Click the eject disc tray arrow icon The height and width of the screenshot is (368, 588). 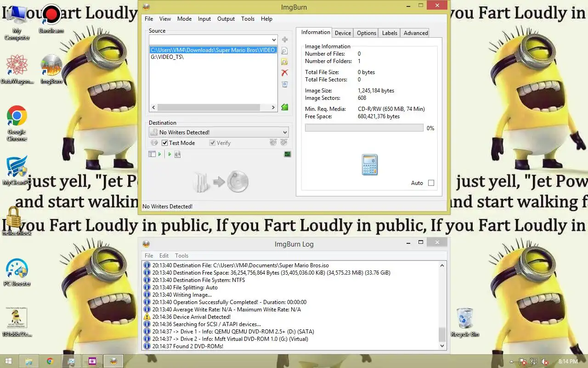pyautogui.click(x=284, y=143)
